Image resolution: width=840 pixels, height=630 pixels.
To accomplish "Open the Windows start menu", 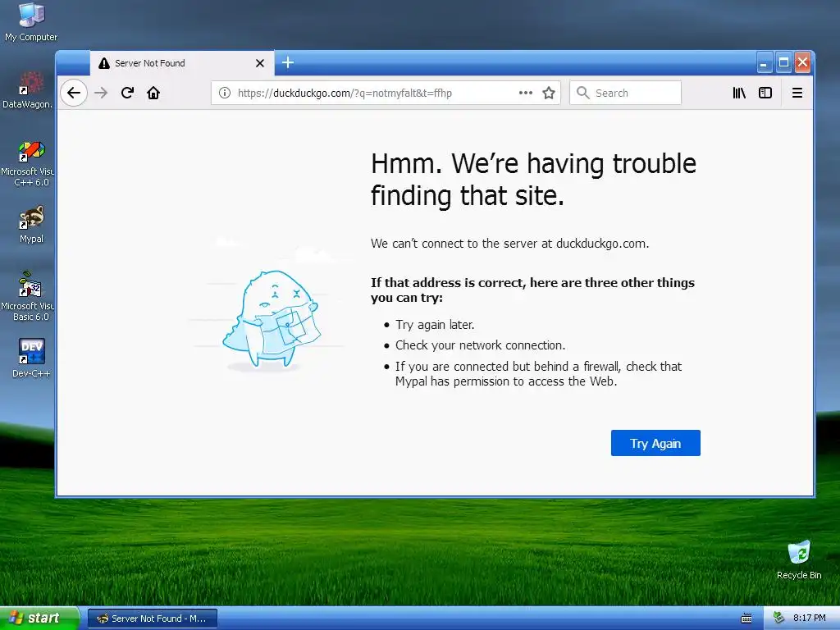I will (39, 618).
